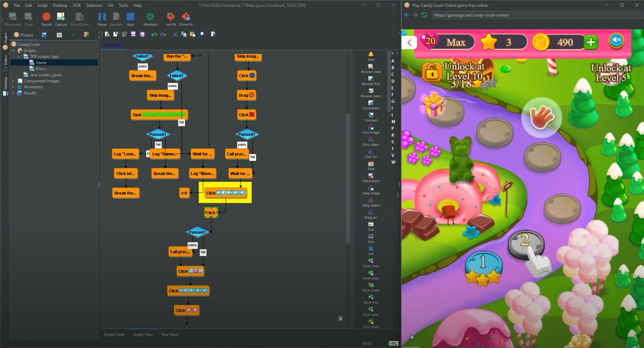The image size is (644, 348).
Task: Select the Procs script in tree
Action: 41,69
